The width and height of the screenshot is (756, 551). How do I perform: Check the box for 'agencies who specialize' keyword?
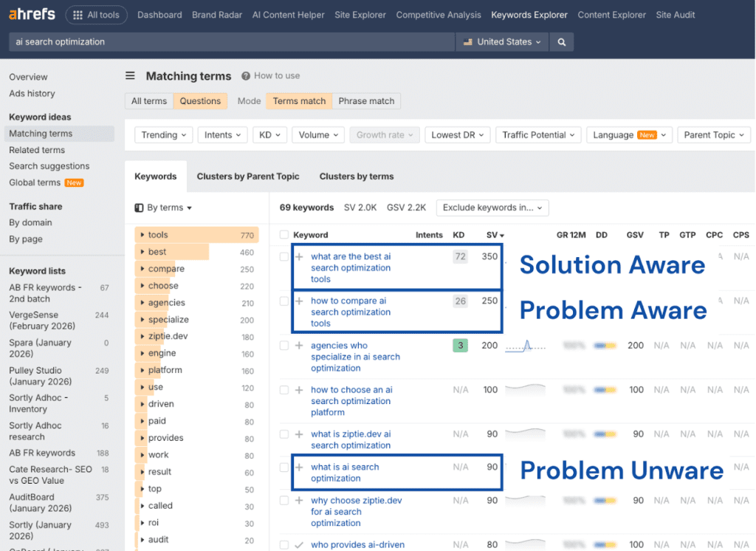pyautogui.click(x=284, y=346)
